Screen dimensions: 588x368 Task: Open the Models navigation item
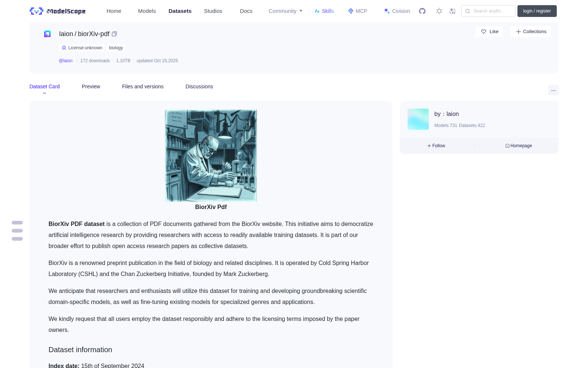tap(147, 11)
